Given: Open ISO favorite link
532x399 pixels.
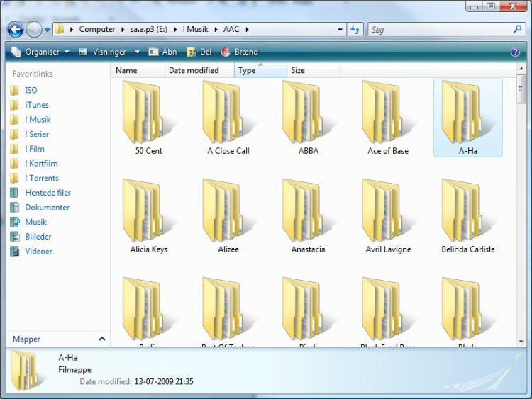Looking at the screenshot, I should tap(23, 90).
